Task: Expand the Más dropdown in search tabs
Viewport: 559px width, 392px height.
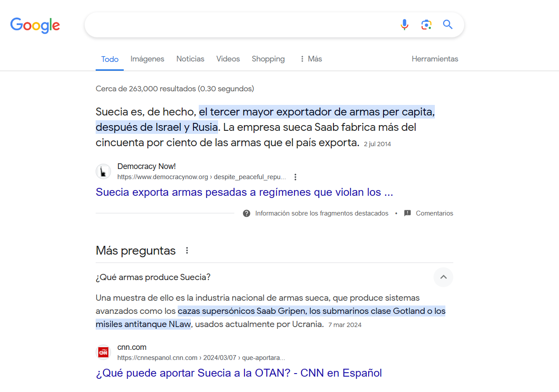Action: click(x=311, y=59)
